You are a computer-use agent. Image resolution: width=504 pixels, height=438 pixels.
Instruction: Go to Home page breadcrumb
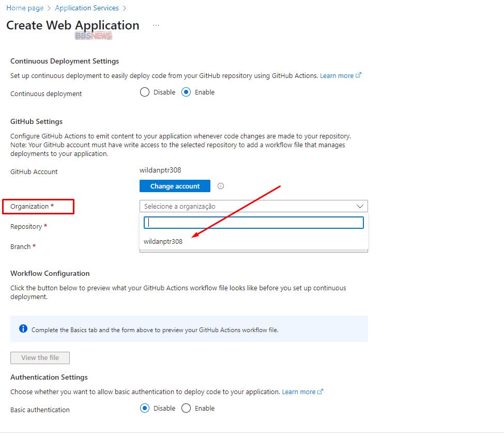point(25,8)
